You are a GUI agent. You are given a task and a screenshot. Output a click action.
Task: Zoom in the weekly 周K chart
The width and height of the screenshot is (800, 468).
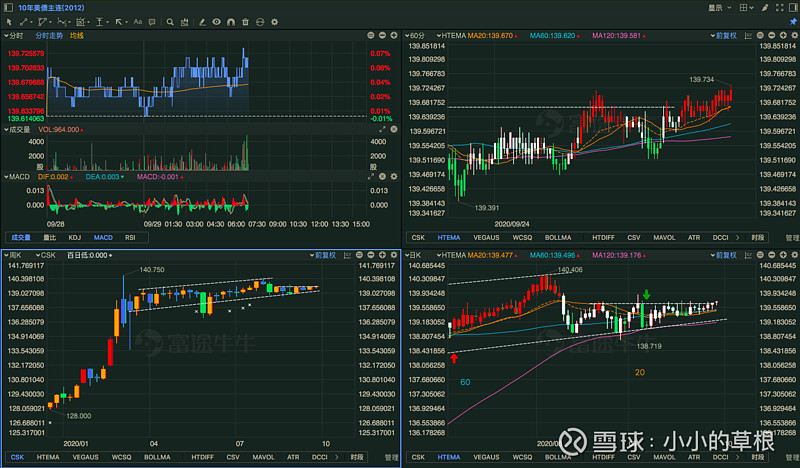382,255
